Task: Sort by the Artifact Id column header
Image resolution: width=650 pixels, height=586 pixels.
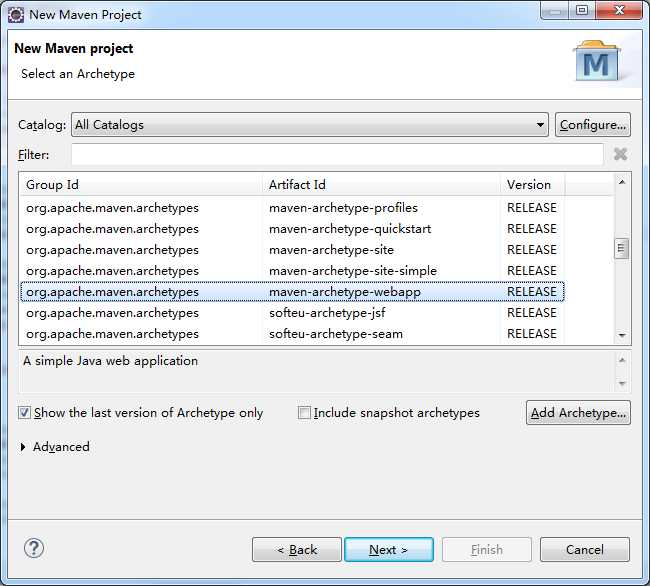Action: pyautogui.click(x=381, y=184)
